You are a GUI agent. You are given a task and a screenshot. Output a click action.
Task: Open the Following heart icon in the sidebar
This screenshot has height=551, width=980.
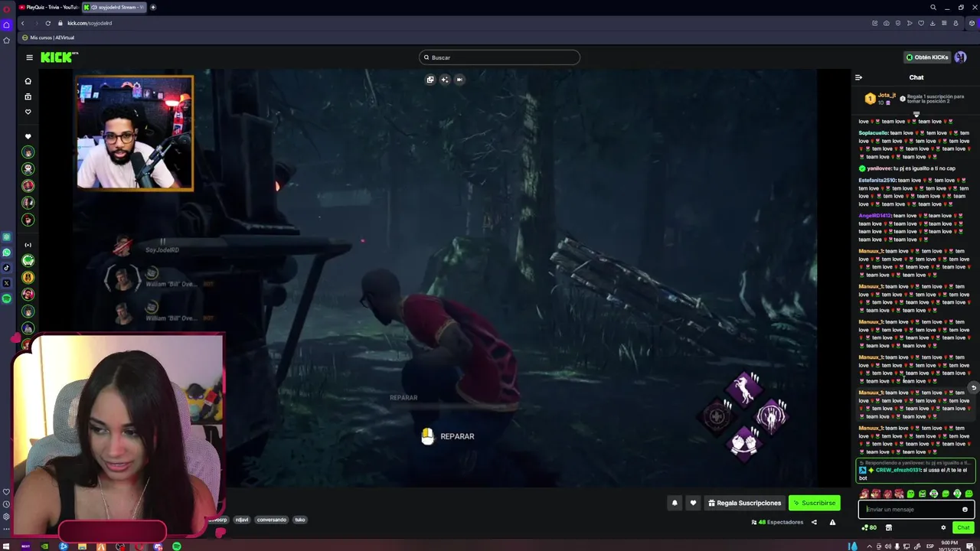pos(28,112)
